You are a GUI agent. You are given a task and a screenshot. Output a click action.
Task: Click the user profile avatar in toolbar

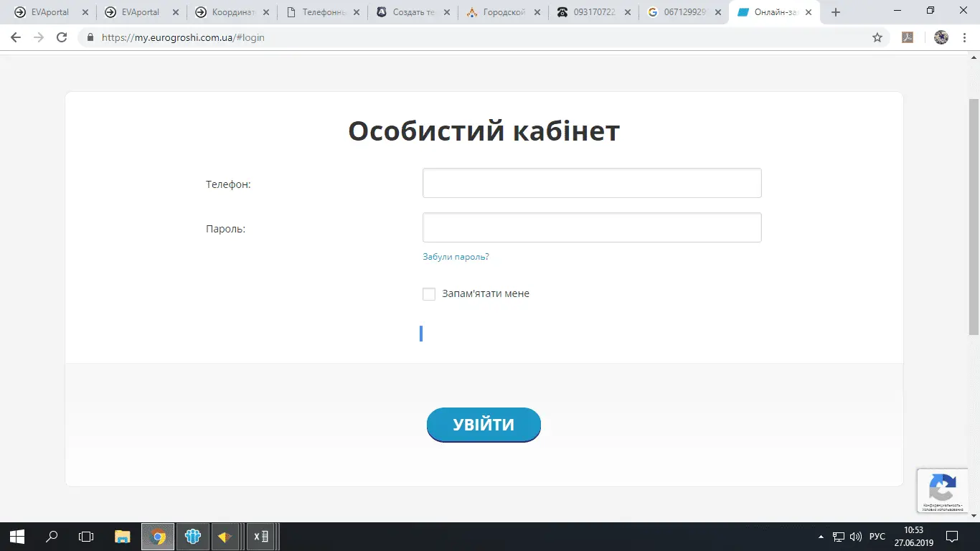(941, 37)
